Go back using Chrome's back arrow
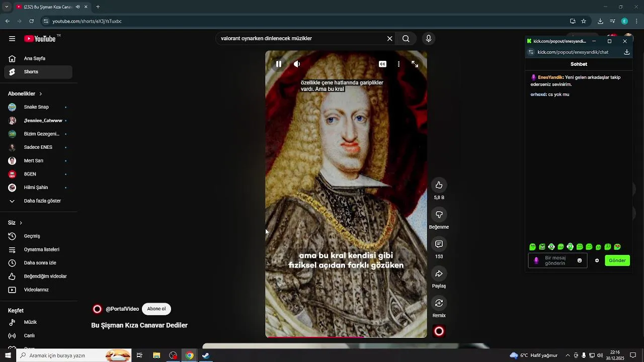Image resolution: width=644 pixels, height=362 pixels. [x=8, y=21]
